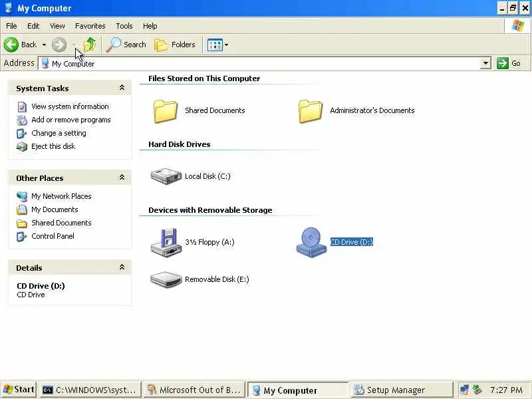This screenshot has width=532, height=399.
Task: Collapse the Details panel
Action: tap(122, 267)
